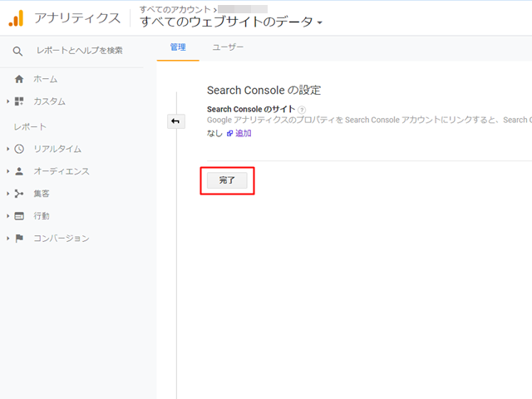Click the レポート section label

click(x=30, y=127)
